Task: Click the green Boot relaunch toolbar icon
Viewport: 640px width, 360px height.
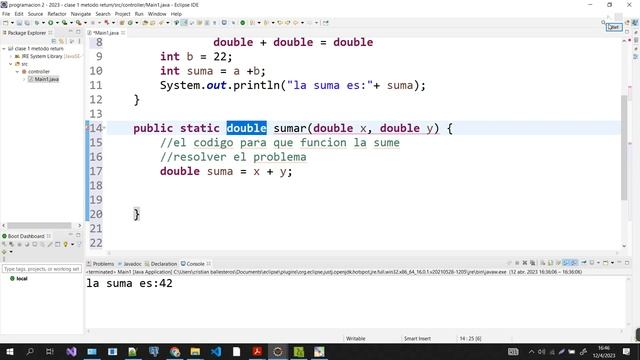Action: (x=242, y=23)
